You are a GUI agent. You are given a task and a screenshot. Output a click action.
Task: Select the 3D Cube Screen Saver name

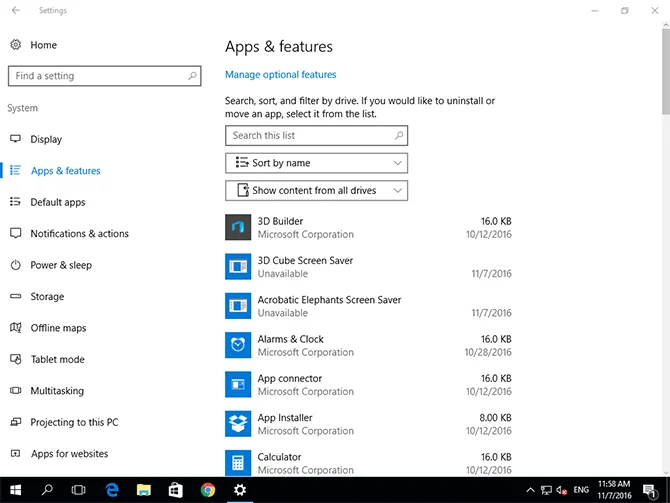tap(305, 260)
